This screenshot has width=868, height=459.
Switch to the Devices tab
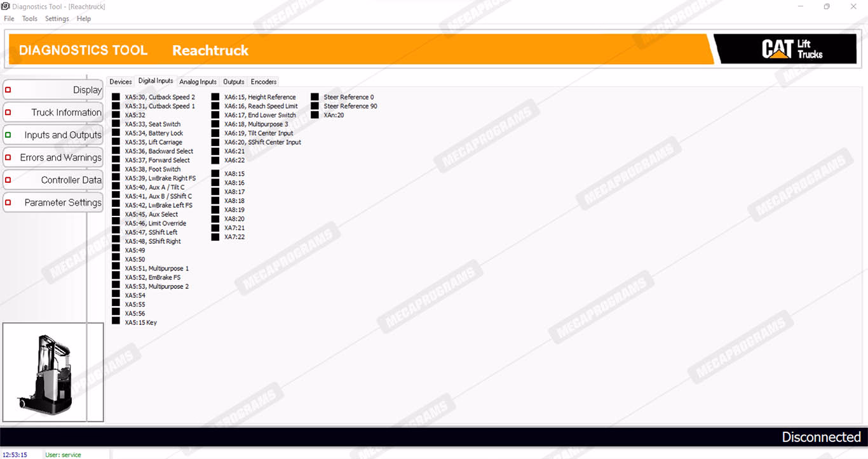[x=121, y=82]
